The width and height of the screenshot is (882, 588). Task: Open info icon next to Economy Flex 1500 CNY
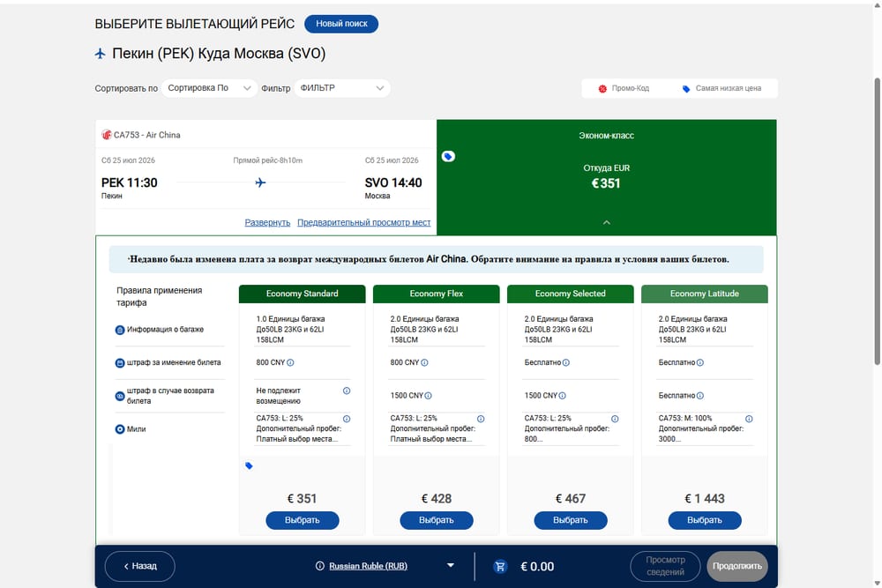point(428,396)
